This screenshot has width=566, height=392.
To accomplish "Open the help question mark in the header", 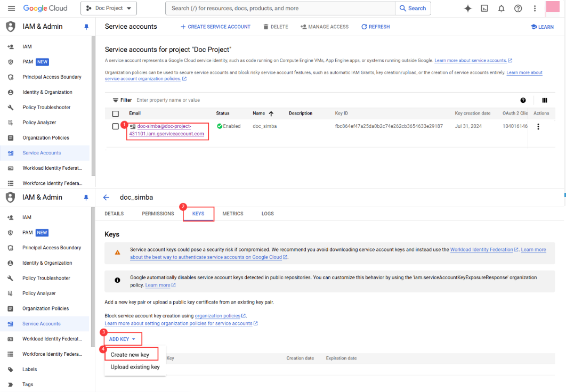I will click(518, 9).
